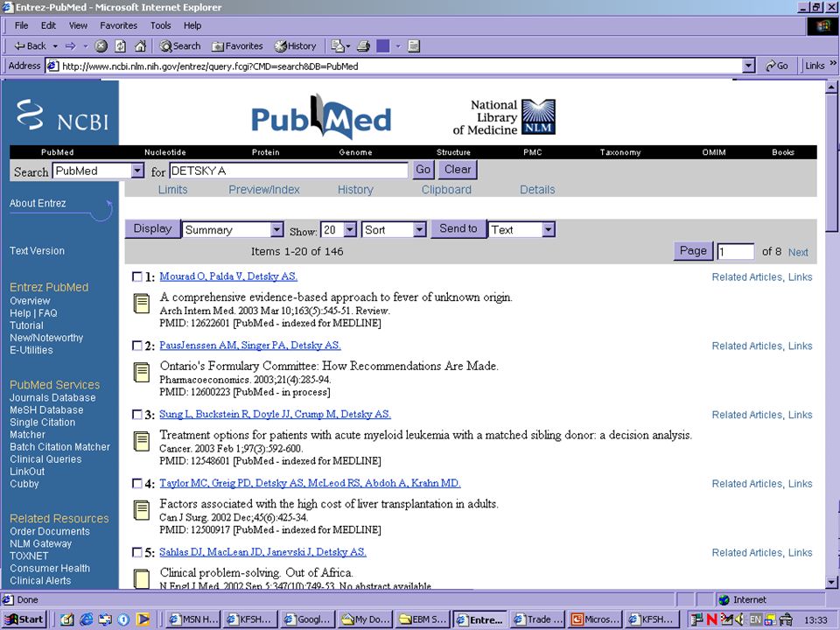This screenshot has width=840, height=630.
Task: Open the Home page via the house icon
Action: point(140,46)
